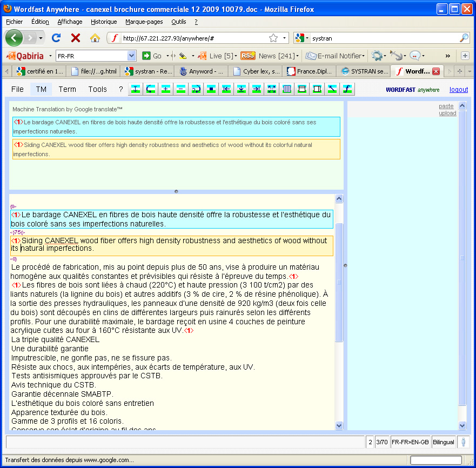Click the four-arrows expand icon

pyautogui.click(x=272, y=89)
